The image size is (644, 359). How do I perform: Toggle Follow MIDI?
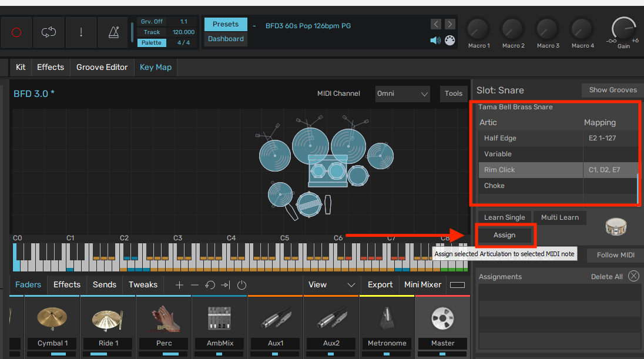(x=615, y=254)
